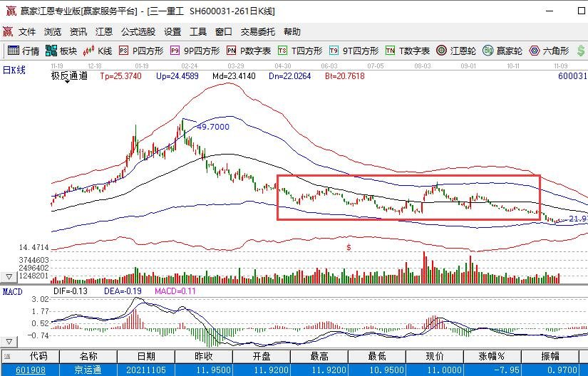The height and width of the screenshot is (376, 588).
Task: Click the DIF=-0.13 MACD value
Action: (x=71, y=291)
